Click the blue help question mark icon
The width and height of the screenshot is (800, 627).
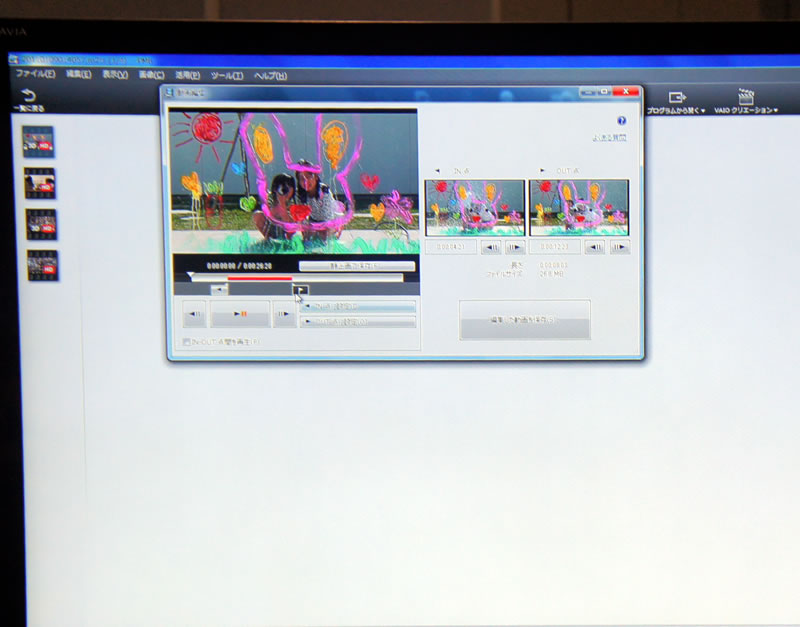click(x=621, y=121)
